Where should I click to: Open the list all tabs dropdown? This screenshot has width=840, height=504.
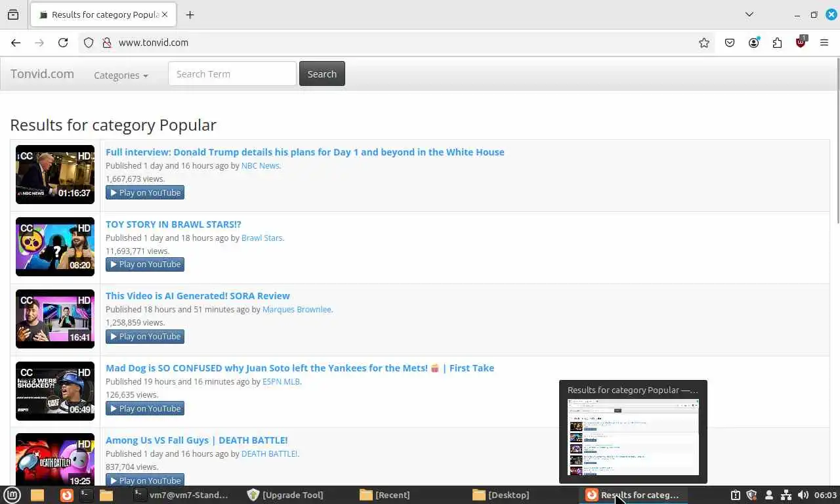pyautogui.click(x=749, y=14)
